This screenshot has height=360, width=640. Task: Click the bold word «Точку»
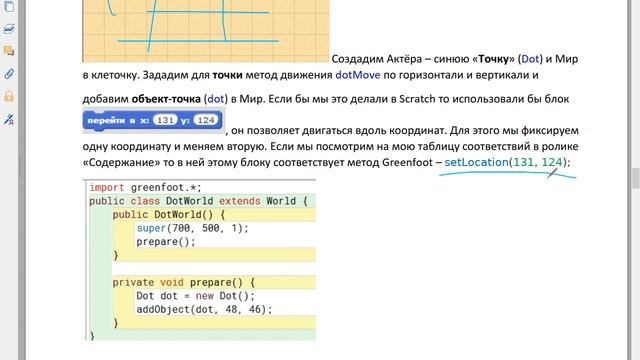click(x=493, y=59)
